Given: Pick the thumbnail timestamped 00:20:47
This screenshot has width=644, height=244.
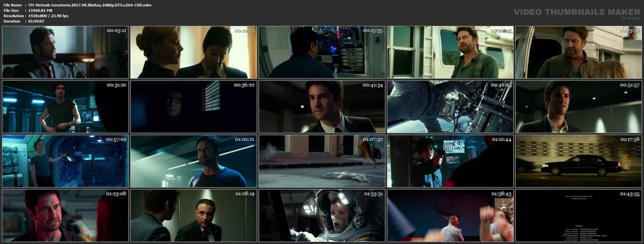Looking at the screenshot, I should pos(450,52).
